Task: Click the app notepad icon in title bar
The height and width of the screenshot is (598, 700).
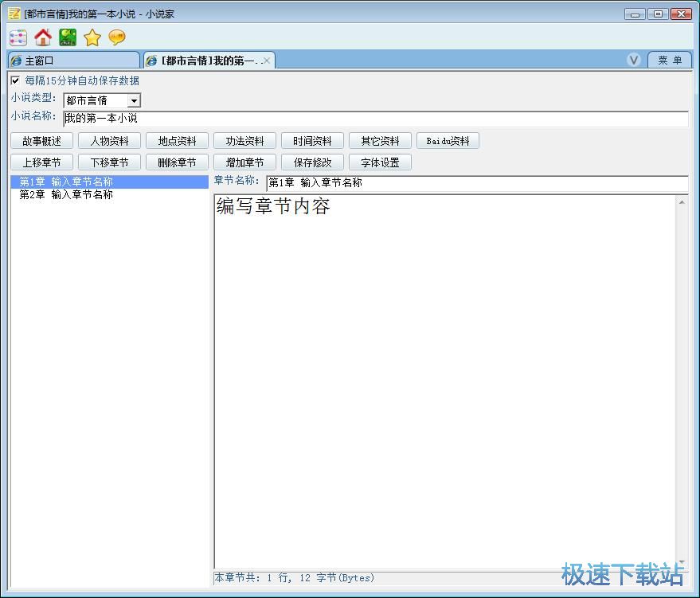Action: (14, 14)
